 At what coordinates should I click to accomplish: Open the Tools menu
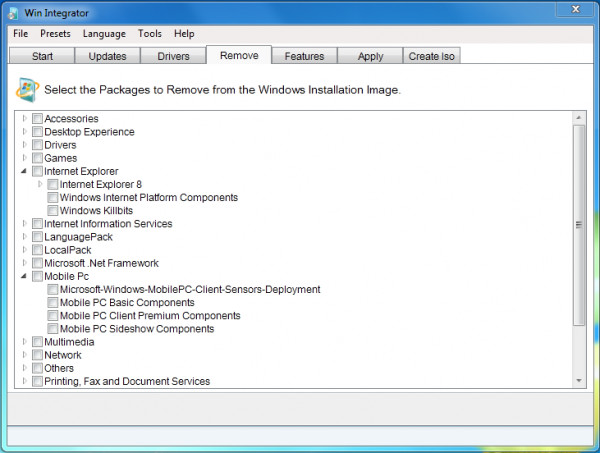[150, 34]
